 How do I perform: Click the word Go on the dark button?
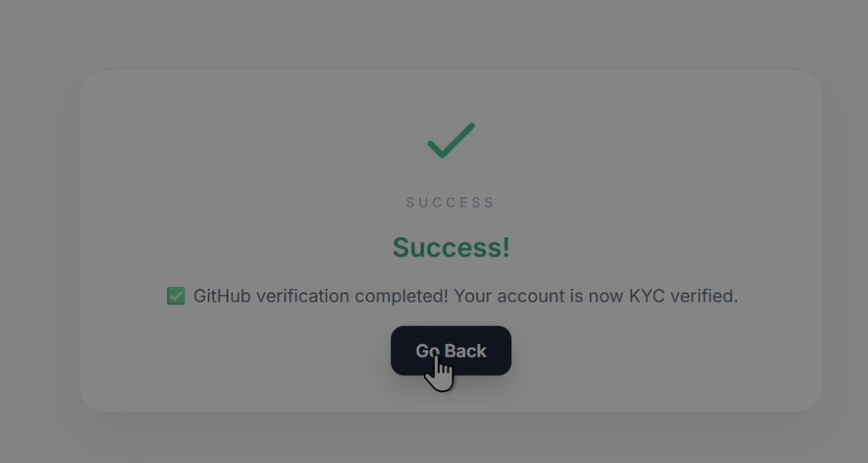click(x=428, y=351)
